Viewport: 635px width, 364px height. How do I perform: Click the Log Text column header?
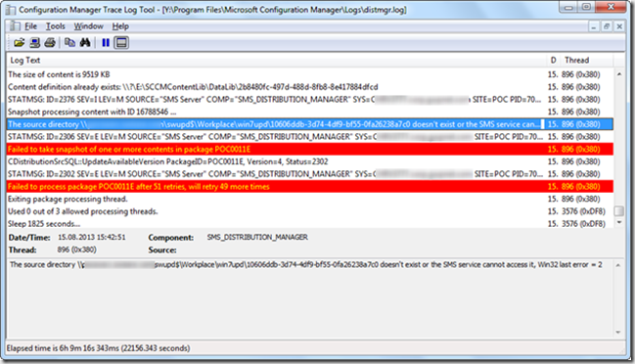(277, 61)
